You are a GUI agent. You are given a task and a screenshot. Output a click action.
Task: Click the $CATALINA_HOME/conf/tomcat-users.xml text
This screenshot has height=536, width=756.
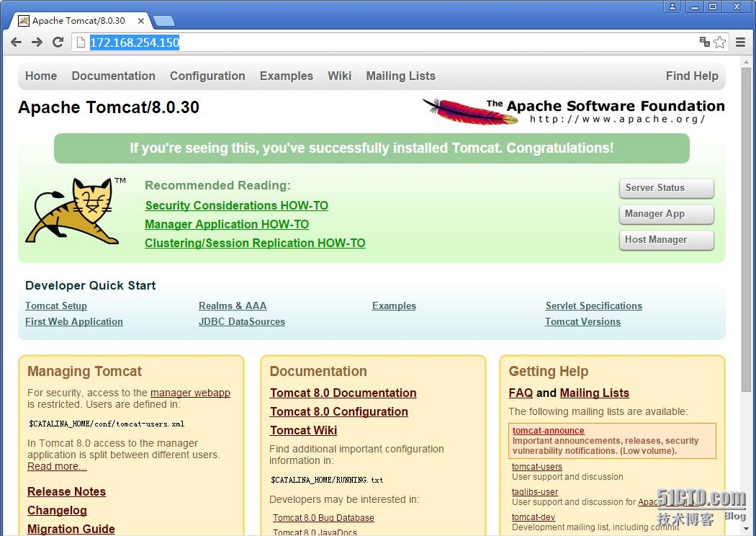pyautogui.click(x=107, y=424)
